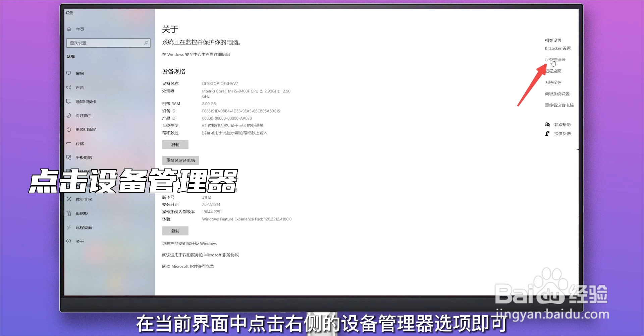
Task: Select 关于 in the left sidebar
Action: (x=79, y=241)
